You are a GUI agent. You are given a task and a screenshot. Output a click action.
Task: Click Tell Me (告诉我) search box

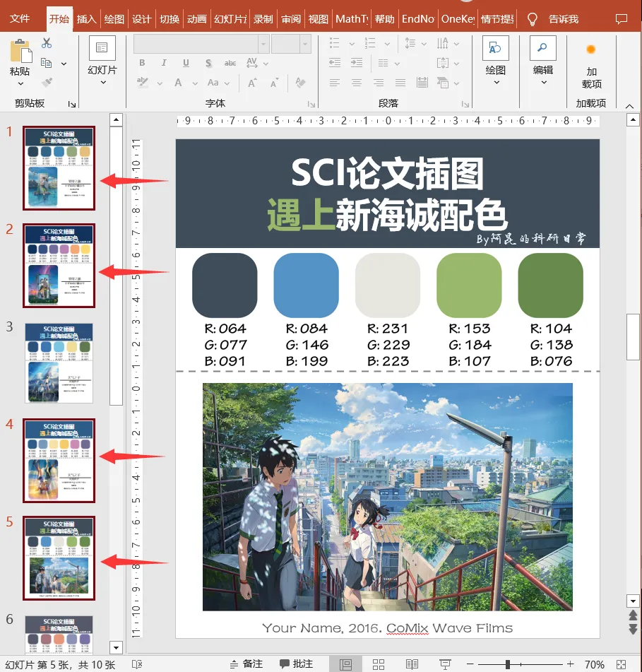point(563,19)
